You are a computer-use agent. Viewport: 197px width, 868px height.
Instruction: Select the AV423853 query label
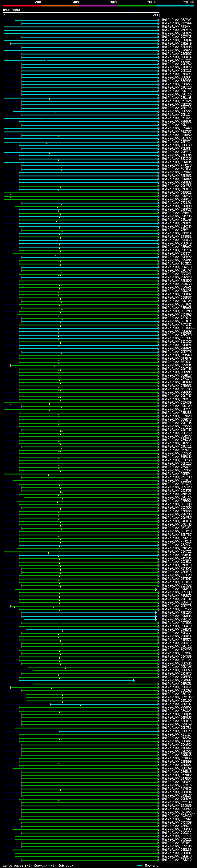pyautogui.click(x=11, y=10)
